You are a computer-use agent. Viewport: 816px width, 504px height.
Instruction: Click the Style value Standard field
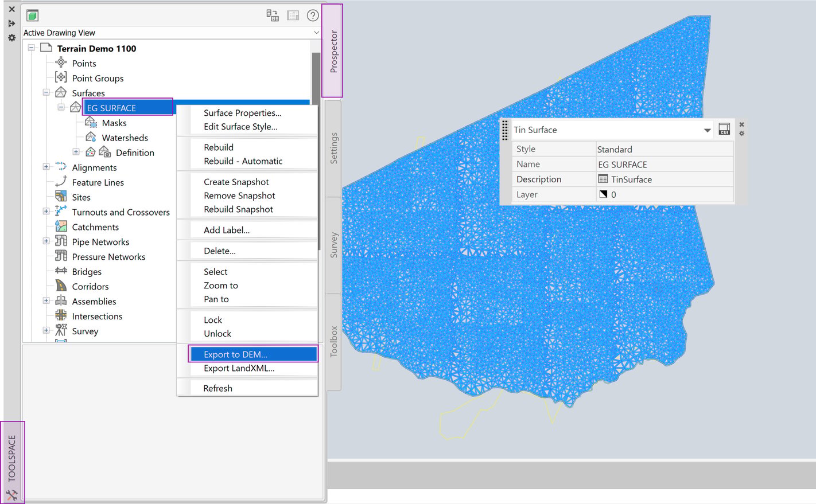665,149
